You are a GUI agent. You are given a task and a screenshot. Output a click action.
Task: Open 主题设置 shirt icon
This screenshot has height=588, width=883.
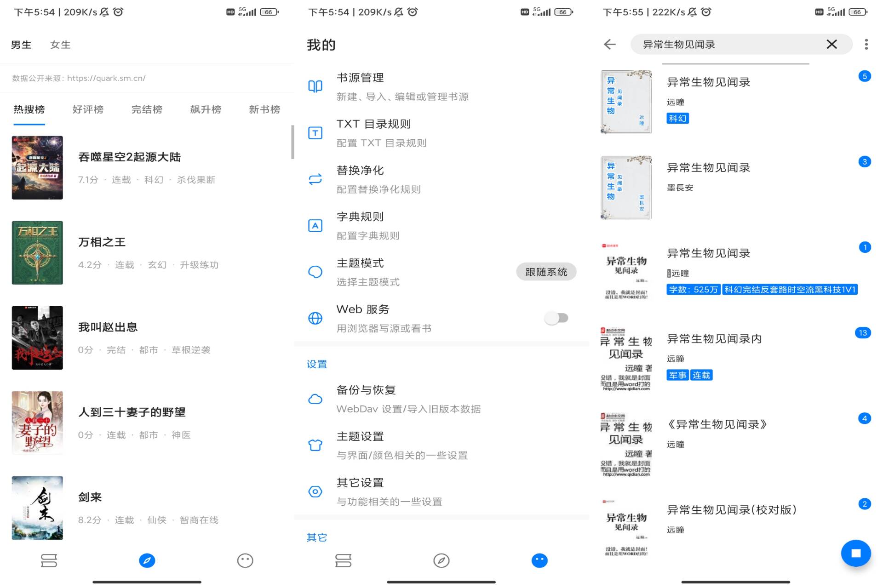[x=315, y=445]
